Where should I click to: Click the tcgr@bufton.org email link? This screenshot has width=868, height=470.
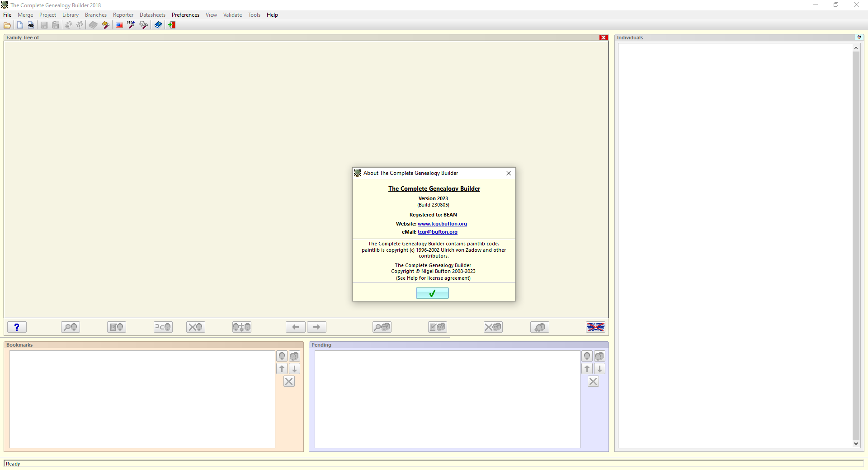(x=438, y=232)
